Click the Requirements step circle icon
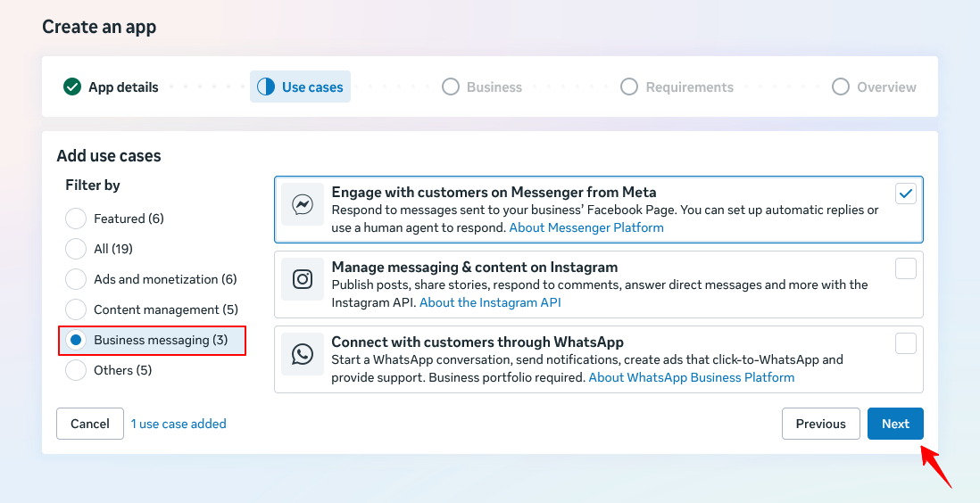 (x=628, y=87)
